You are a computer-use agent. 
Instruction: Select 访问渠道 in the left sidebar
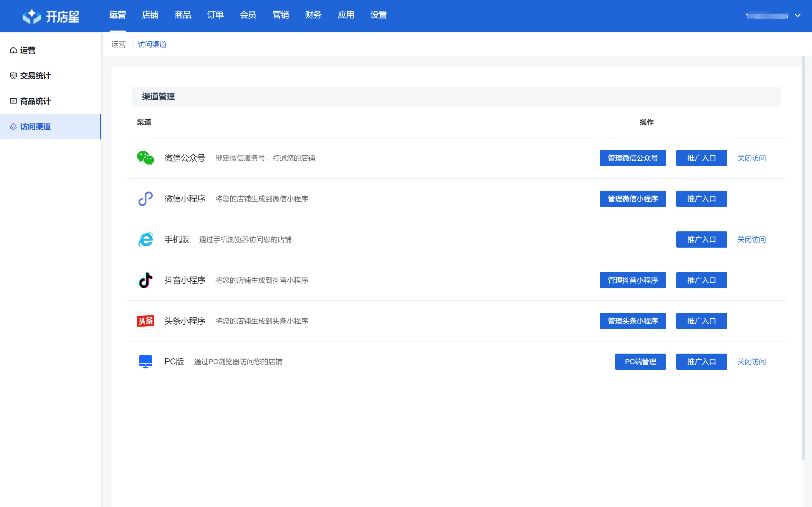[50, 127]
